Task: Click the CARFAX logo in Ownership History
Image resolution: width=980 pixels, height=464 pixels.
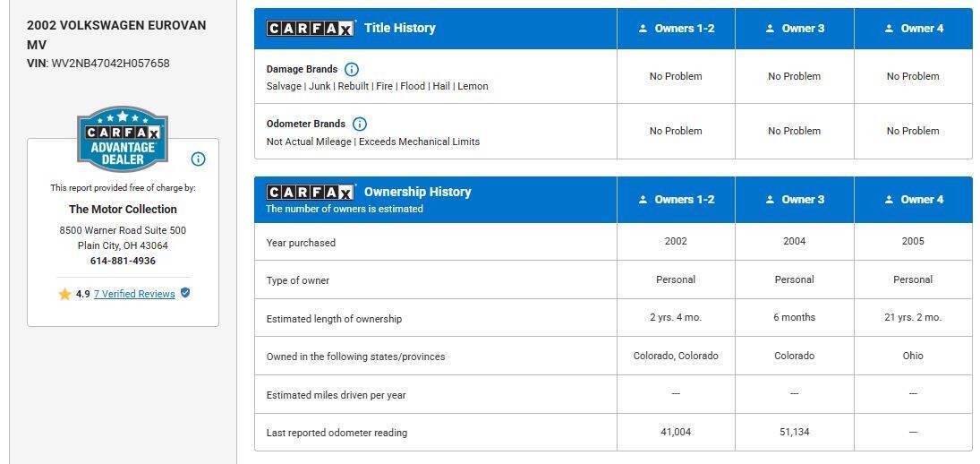Action: coord(311,192)
